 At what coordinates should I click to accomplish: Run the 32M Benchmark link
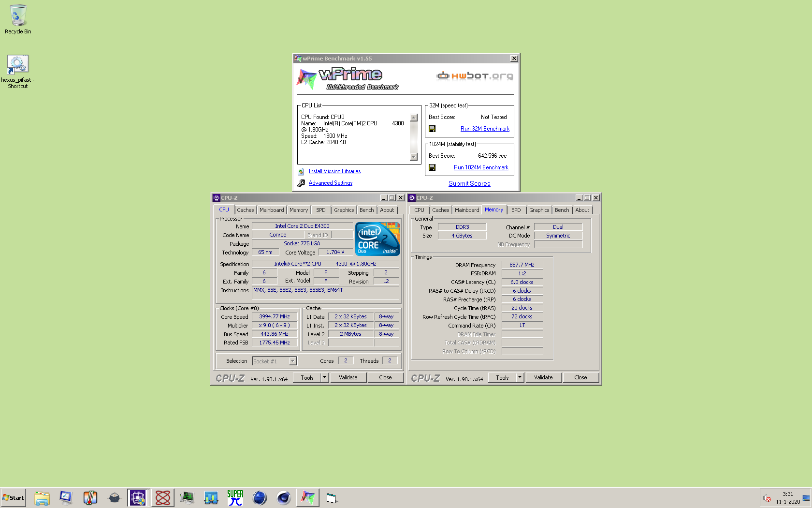[485, 129]
